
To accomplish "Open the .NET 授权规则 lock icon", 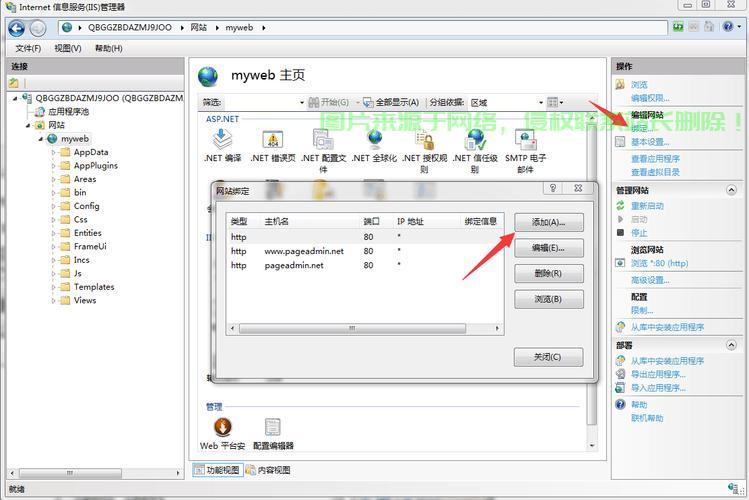I will (x=424, y=140).
